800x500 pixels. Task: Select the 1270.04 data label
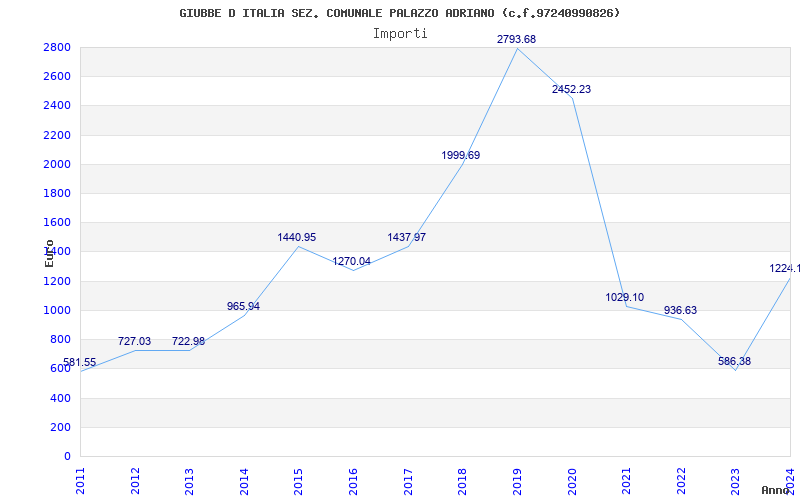pos(352,261)
